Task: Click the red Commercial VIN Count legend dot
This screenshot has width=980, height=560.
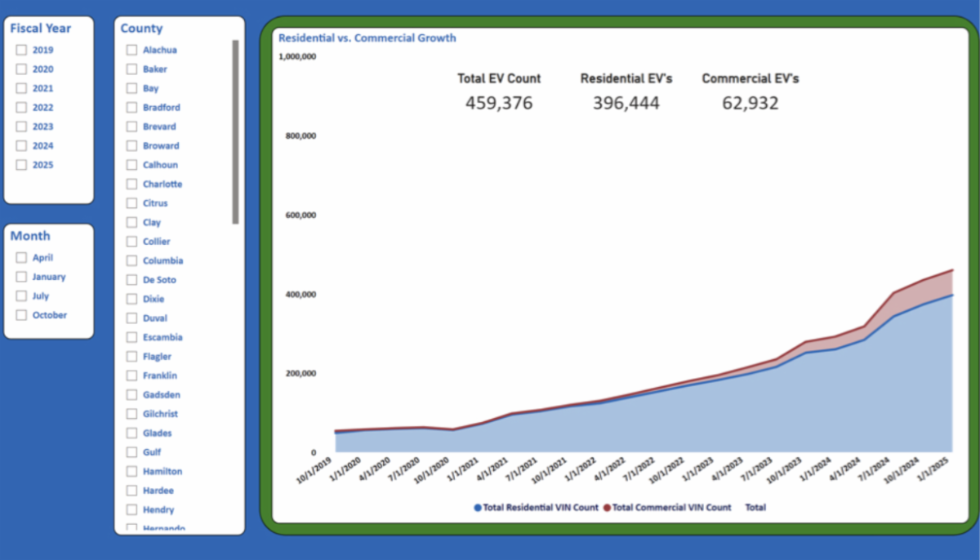Action: point(607,508)
